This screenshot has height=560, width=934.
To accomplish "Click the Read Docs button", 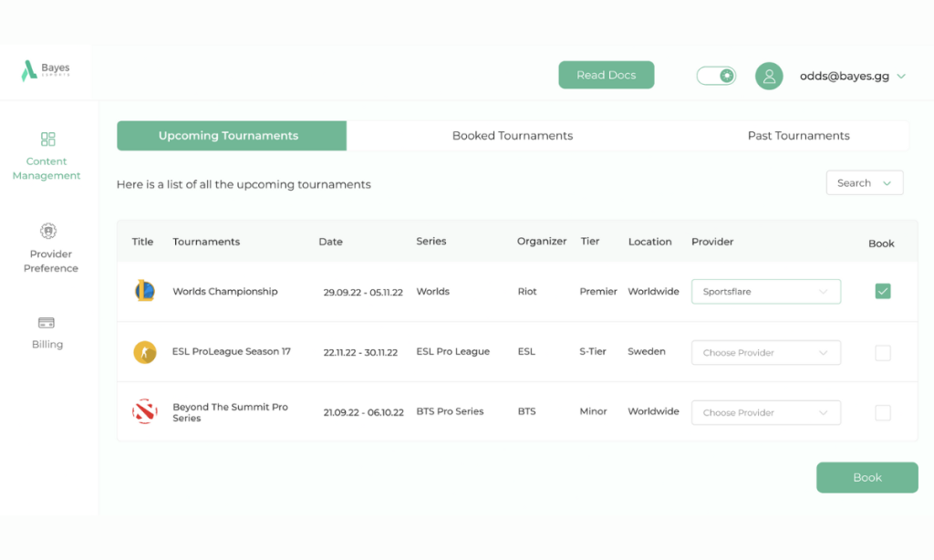I will (x=606, y=75).
